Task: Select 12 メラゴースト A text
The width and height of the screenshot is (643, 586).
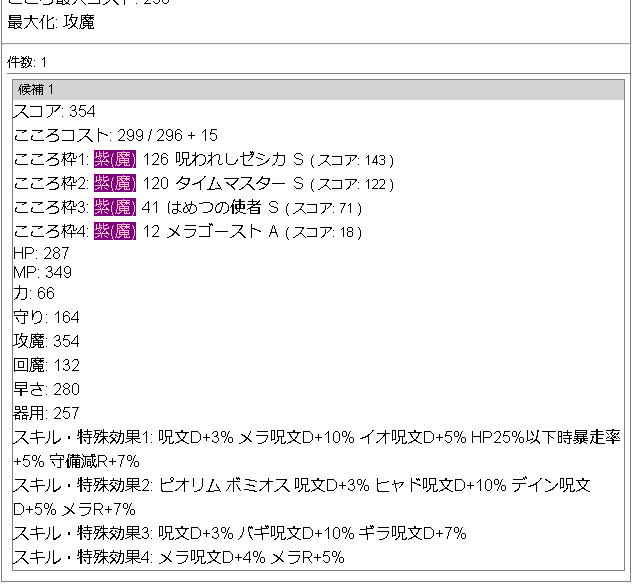Action: (x=210, y=231)
